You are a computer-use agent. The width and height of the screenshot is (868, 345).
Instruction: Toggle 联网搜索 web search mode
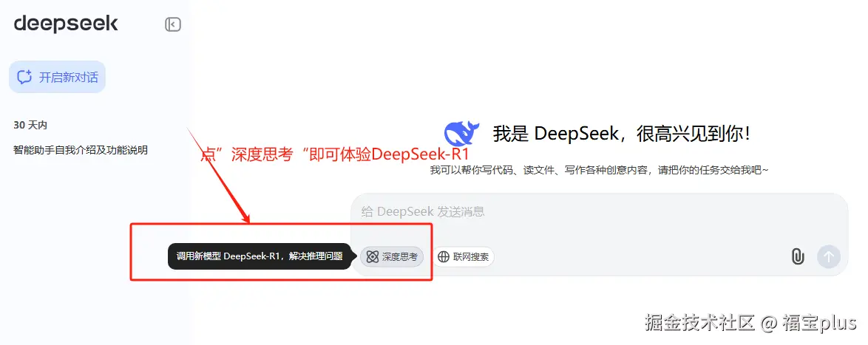click(x=464, y=256)
